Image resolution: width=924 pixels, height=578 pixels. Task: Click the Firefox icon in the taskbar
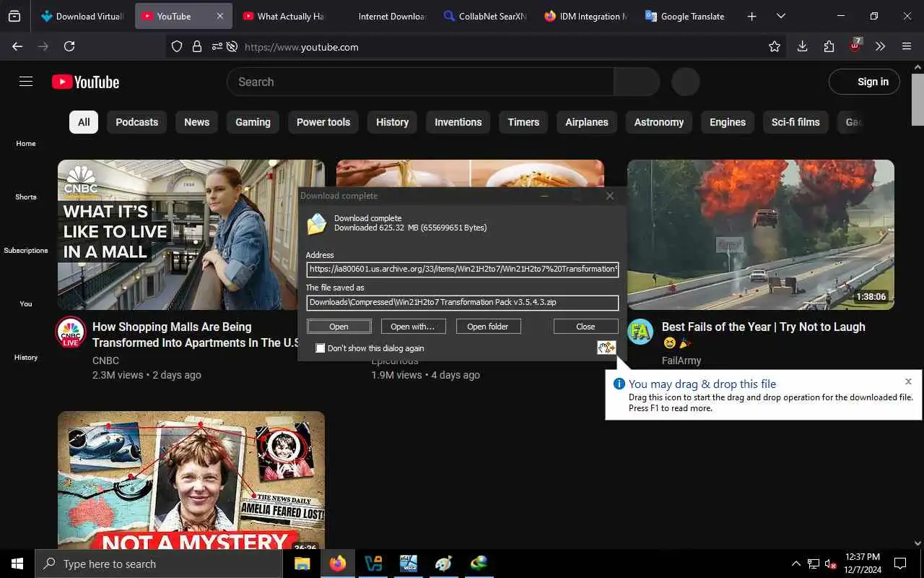click(338, 564)
